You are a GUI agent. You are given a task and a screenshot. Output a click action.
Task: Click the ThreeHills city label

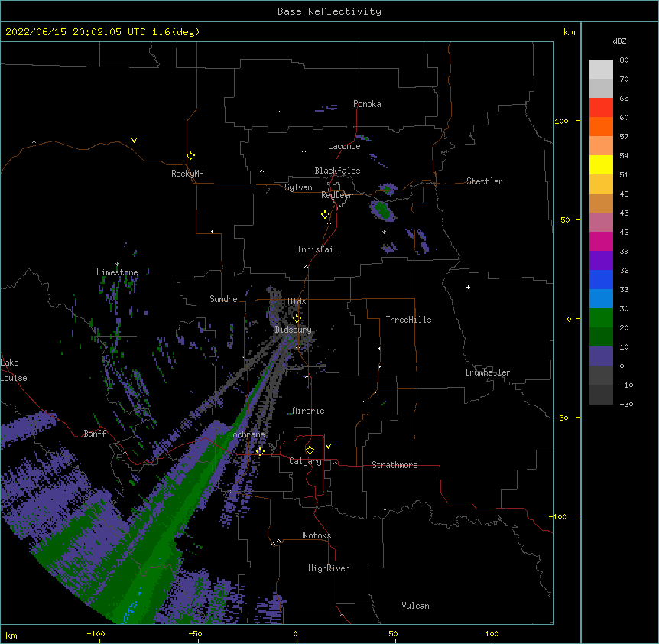(x=408, y=320)
